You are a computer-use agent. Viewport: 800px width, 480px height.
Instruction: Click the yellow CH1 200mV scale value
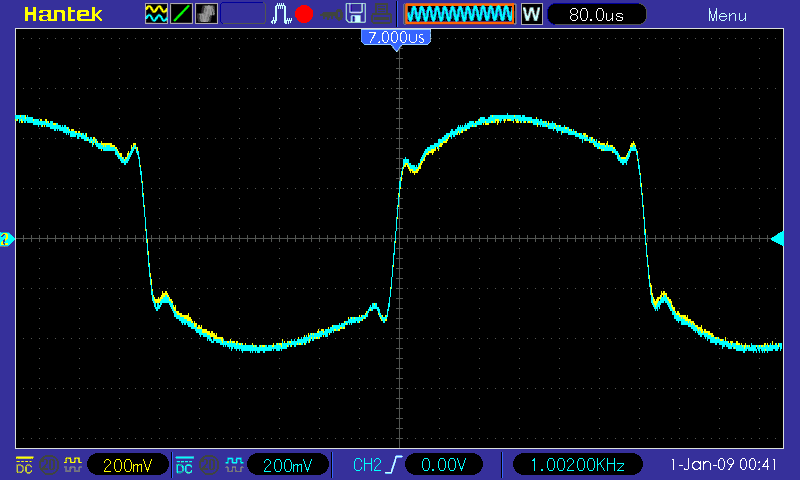pyautogui.click(x=128, y=465)
